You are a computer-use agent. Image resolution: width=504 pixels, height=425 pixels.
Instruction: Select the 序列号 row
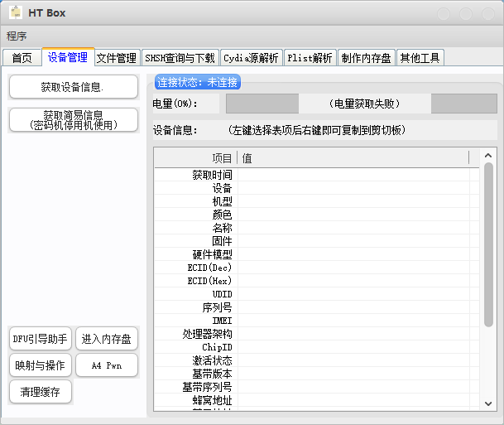coord(316,307)
